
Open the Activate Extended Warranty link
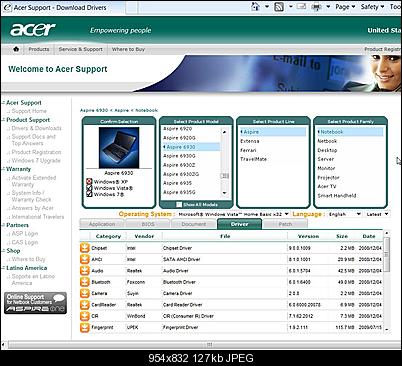coord(34,181)
